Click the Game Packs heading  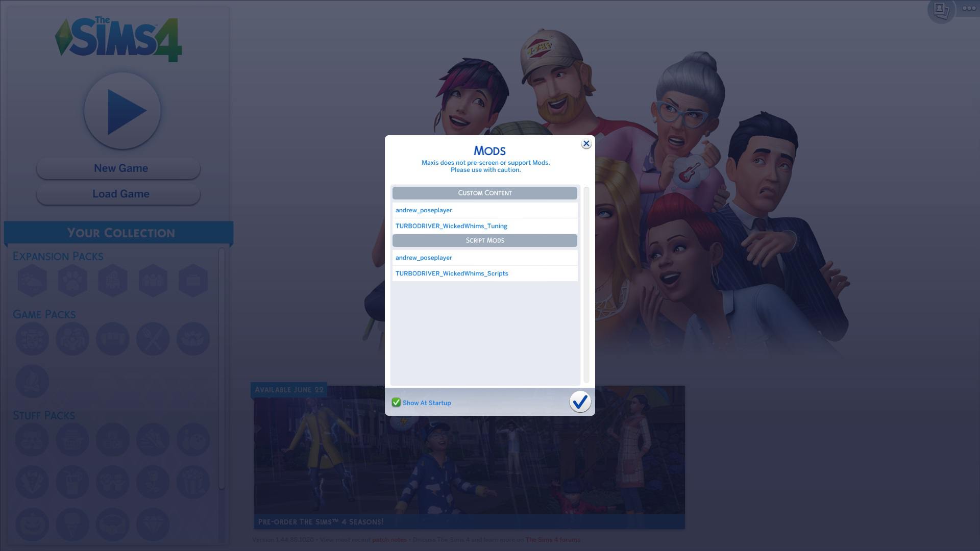(x=44, y=314)
